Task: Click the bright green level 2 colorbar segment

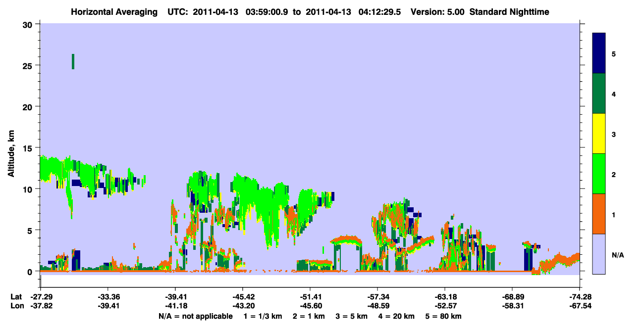Action: click(x=599, y=174)
